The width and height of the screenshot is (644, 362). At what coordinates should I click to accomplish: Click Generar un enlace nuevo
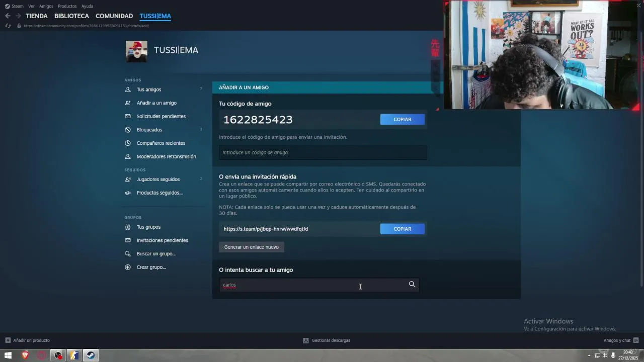click(252, 247)
